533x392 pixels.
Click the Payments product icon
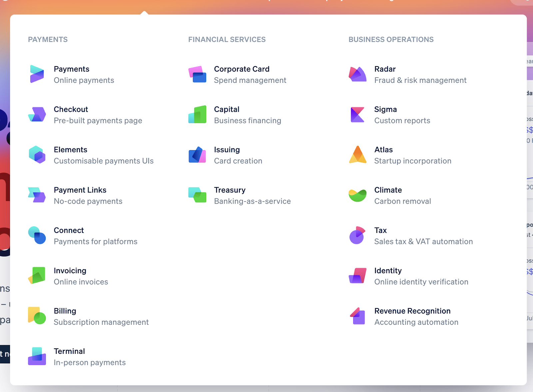37,74
